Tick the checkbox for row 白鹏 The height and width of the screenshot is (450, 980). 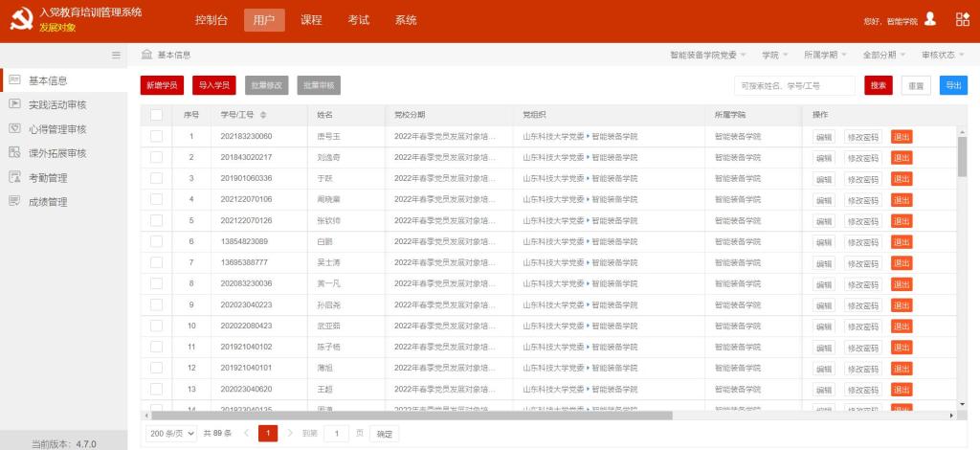[156, 241]
